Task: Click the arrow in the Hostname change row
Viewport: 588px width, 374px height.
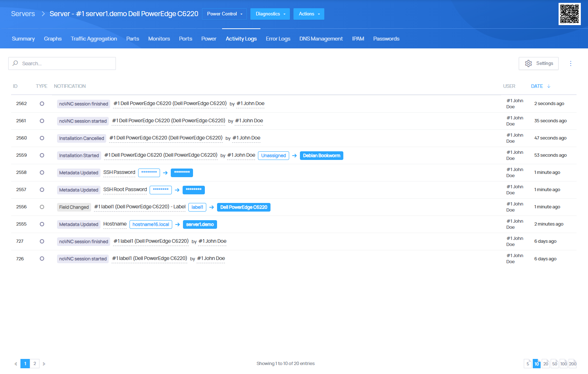Action: point(178,224)
